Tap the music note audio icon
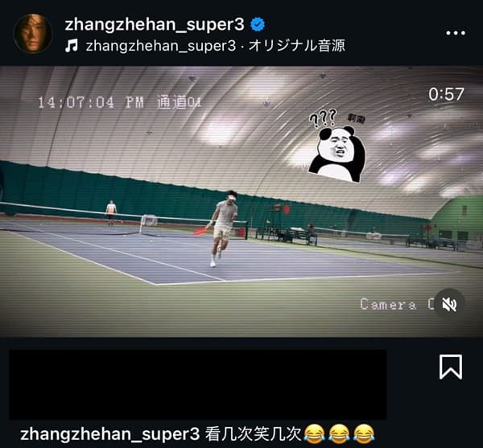483x448 pixels. (72, 46)
